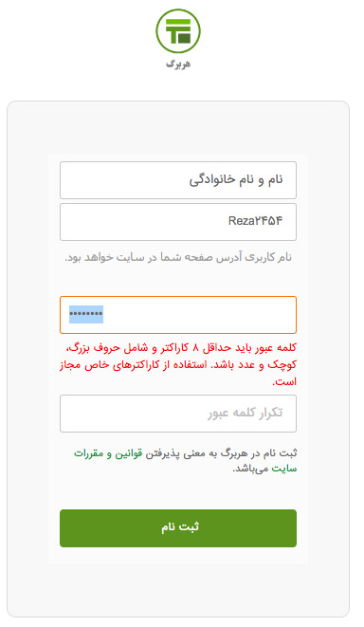Viewport: 364px width, 627px height.
Task: Click the می‌باشد text after the سایت link
Action: 251,469
